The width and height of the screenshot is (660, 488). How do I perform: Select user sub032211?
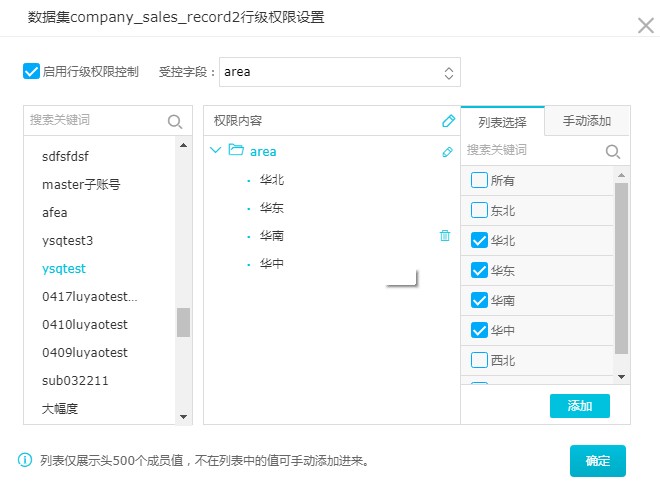[75, 381]
